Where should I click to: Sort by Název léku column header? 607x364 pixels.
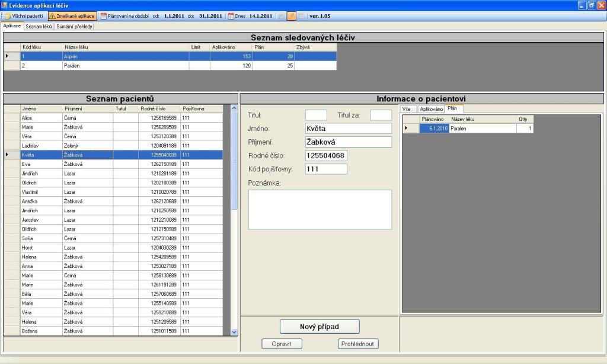coord(126,47)
